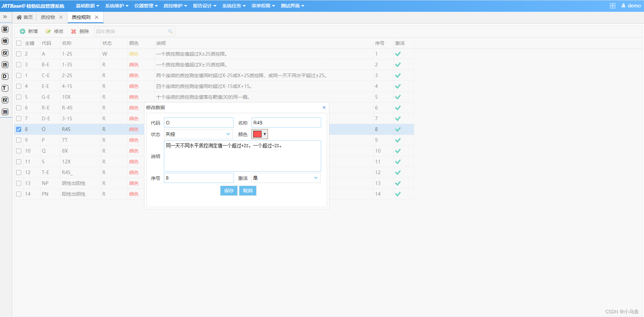Uncheck the checkbox for row R4S code O
Viewport: 644px width, 317px height.
tap(19, 129)
